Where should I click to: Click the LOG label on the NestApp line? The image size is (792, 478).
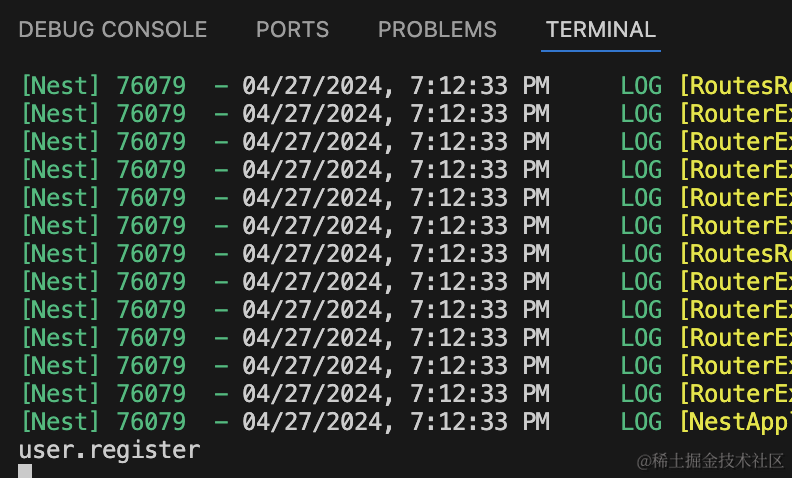click(x=641, y=421)
